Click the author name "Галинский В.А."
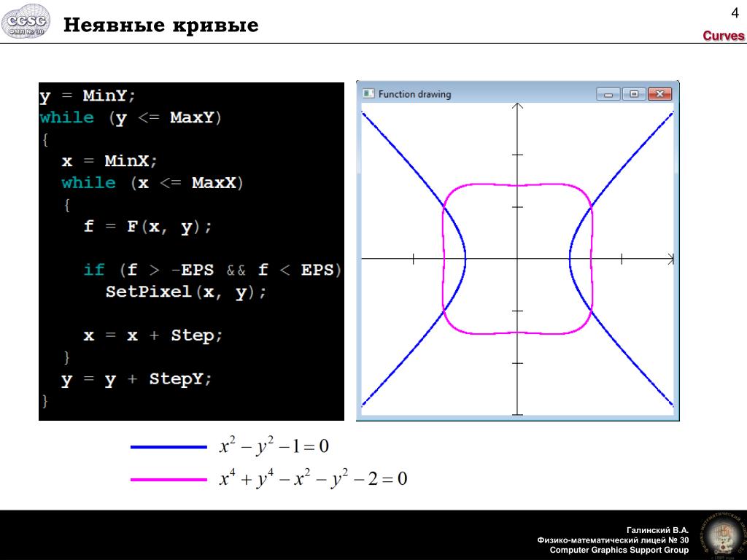 pos(657,530)
